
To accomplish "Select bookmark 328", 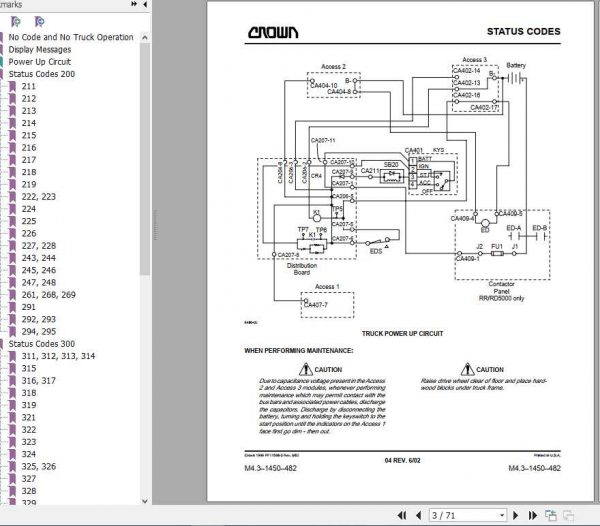I will point(29,491).
